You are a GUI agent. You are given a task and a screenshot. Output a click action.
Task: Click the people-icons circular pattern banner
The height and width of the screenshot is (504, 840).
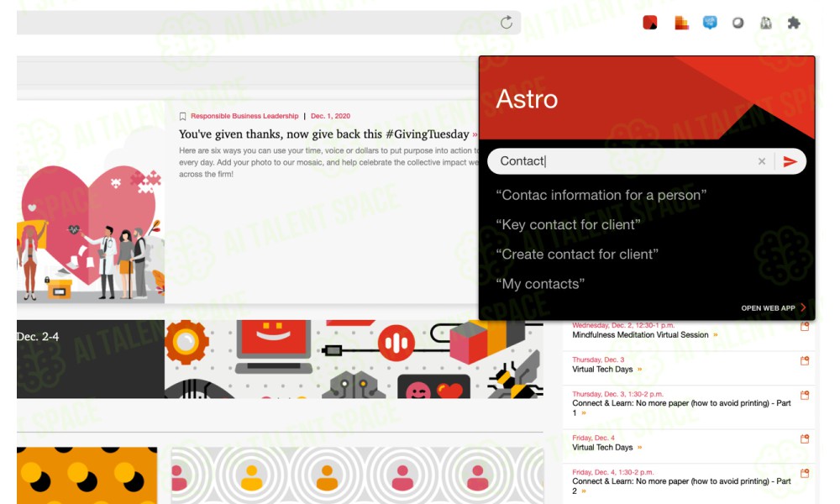click(x=357, y=475)
